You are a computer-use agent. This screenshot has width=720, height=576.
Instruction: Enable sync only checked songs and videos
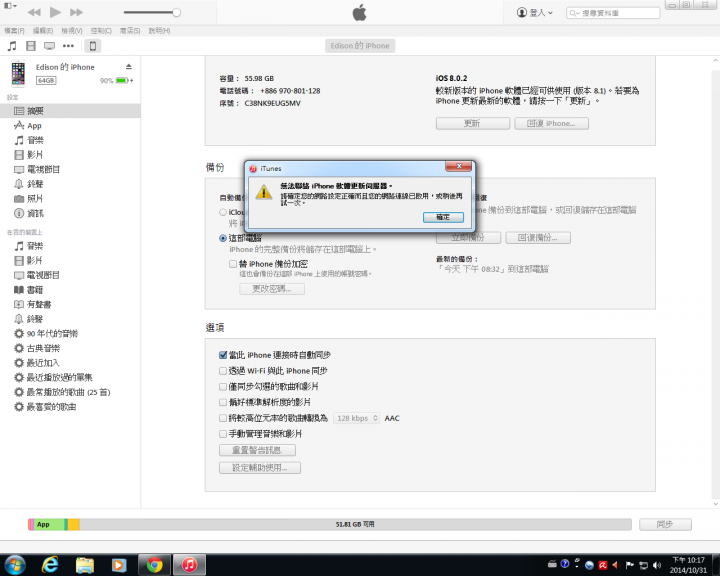(x=223, y=387)
